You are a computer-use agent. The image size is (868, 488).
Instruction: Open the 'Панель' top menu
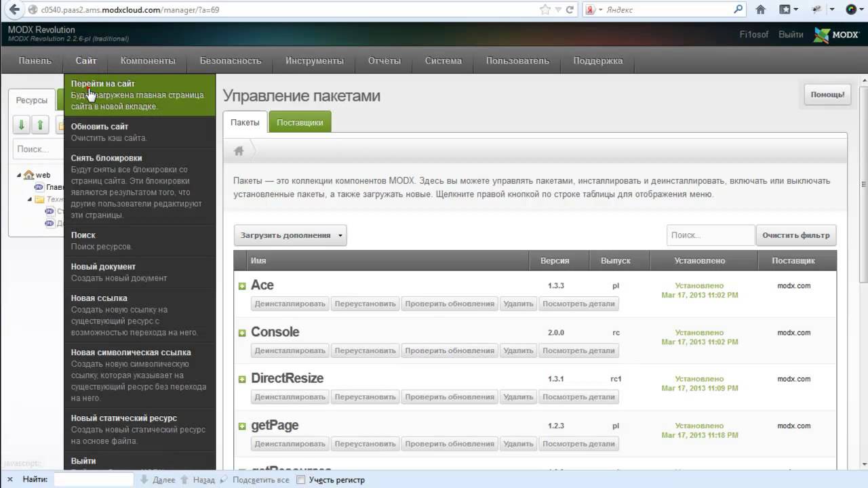click(x=35, y=60)
